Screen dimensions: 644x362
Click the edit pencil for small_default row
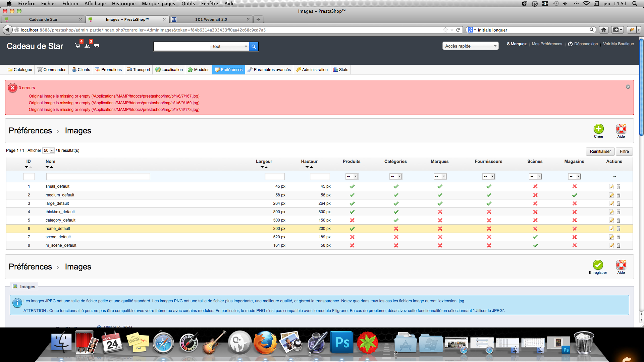tap(611, 187)
